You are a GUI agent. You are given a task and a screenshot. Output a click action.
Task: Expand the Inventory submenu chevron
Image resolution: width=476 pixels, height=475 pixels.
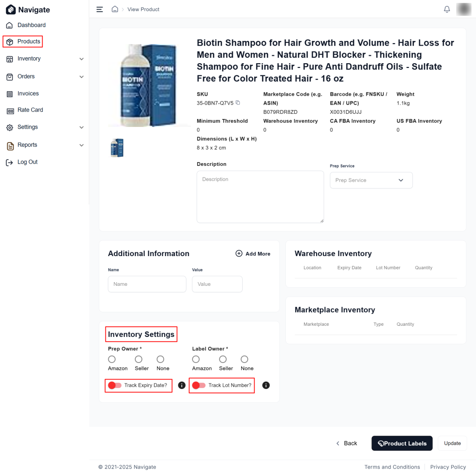[81, 59]
